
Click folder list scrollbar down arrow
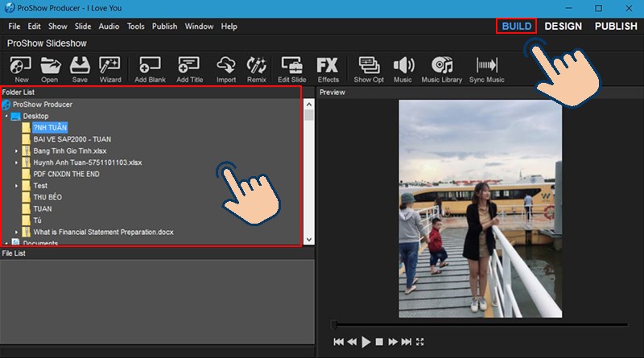tap(309, 240)
